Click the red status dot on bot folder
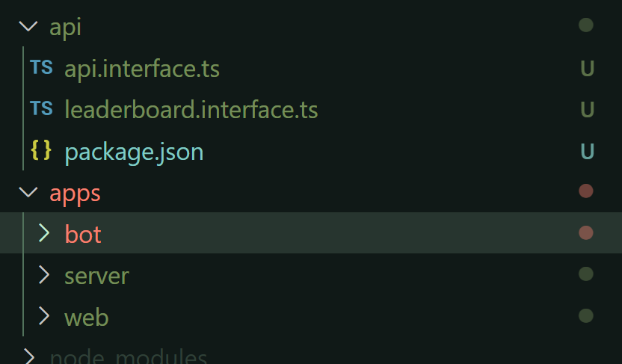 (586, 232)
